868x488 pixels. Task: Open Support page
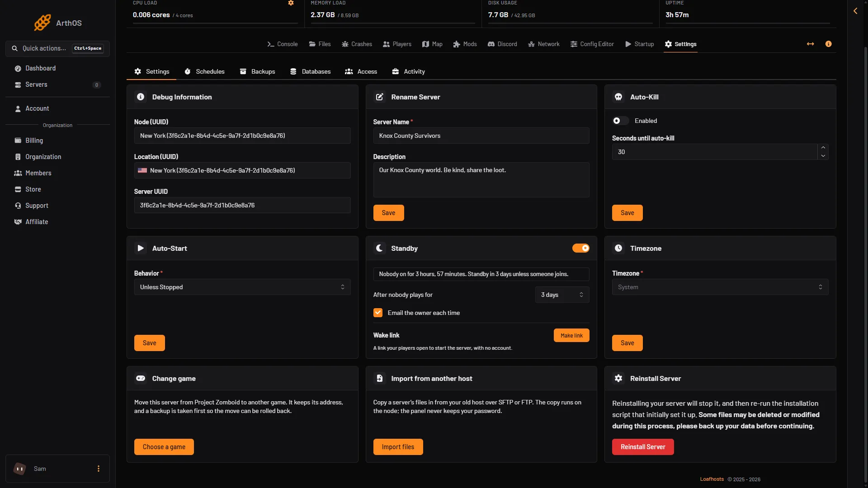57,206
